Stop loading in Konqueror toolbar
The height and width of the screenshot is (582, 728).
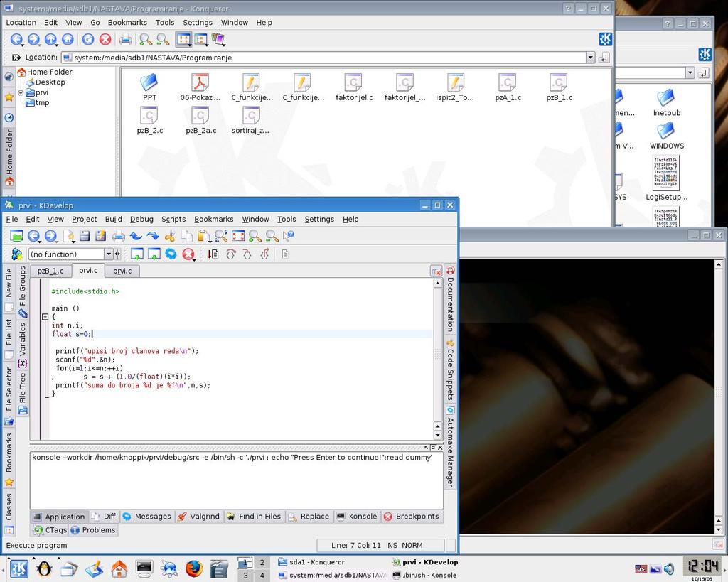(x=105, y=40)
